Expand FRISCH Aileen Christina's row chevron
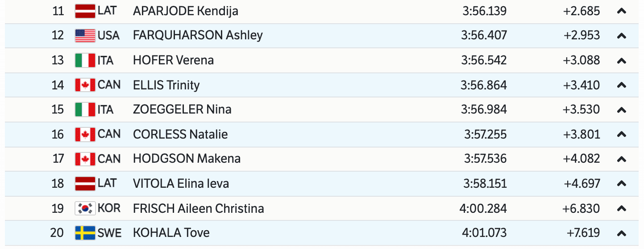 click(621, 208)
